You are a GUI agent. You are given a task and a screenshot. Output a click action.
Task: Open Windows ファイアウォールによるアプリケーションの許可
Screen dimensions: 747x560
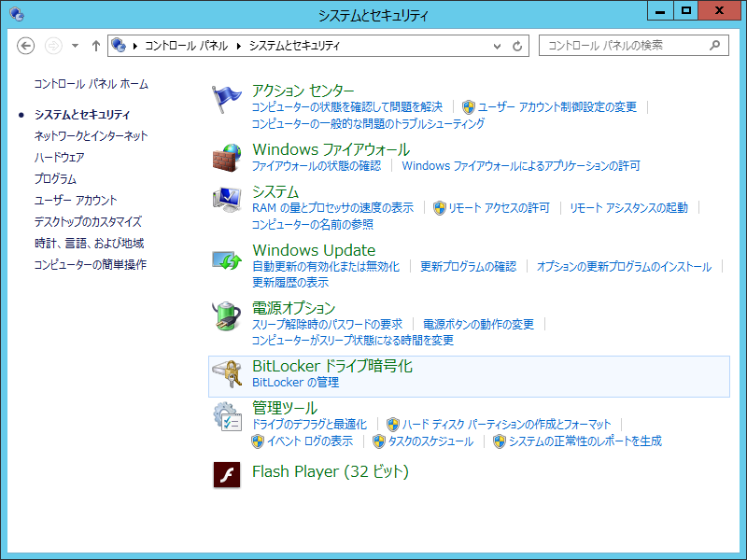click(x=521, y=166)
